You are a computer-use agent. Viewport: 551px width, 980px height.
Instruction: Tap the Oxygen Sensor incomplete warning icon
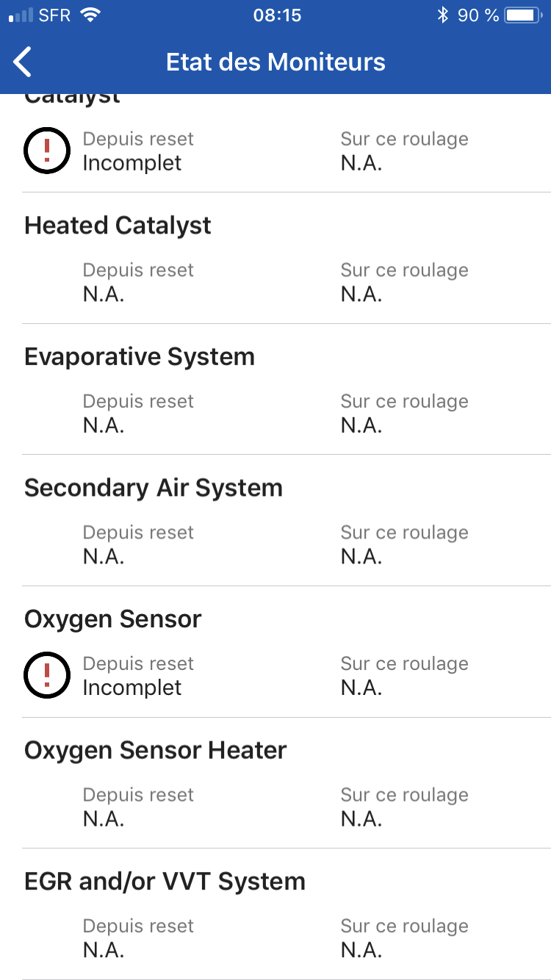[x=47, y=675]
